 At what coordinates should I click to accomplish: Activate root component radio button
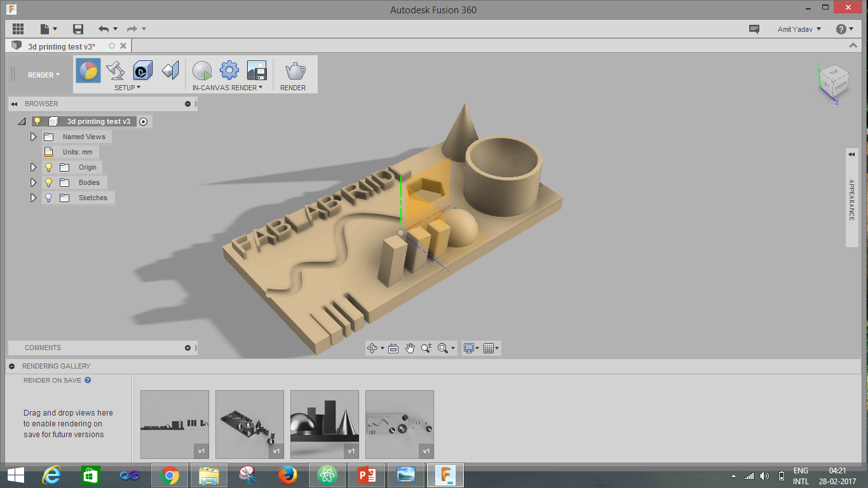(143, 121)
